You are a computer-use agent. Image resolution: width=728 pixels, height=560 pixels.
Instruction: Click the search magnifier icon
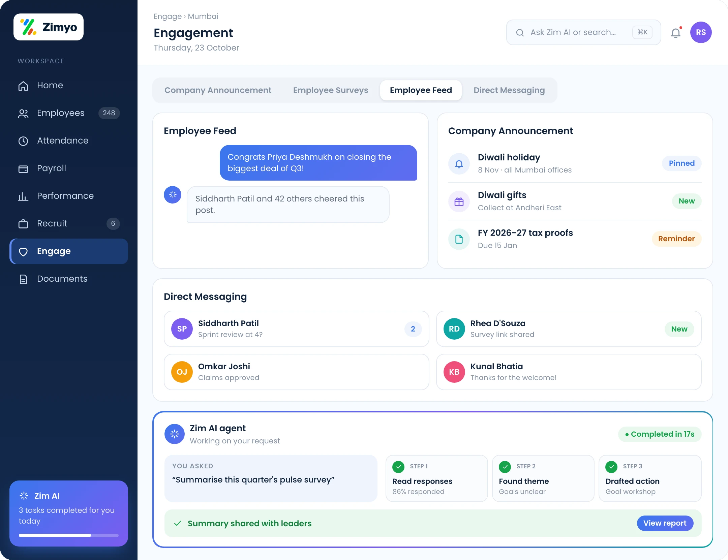point(520,32)
